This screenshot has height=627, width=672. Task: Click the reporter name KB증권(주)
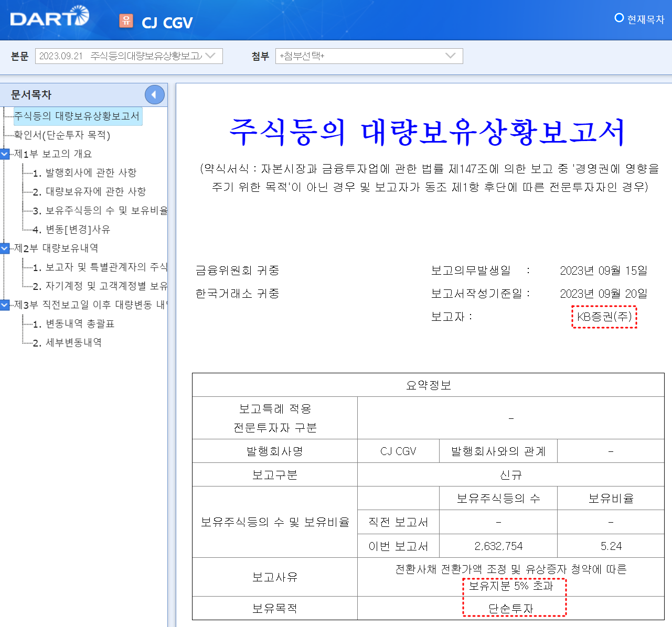[x=604, y=317]
